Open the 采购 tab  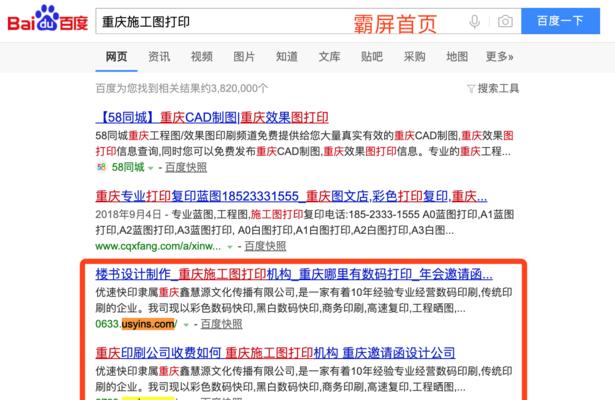coord(415,57)
